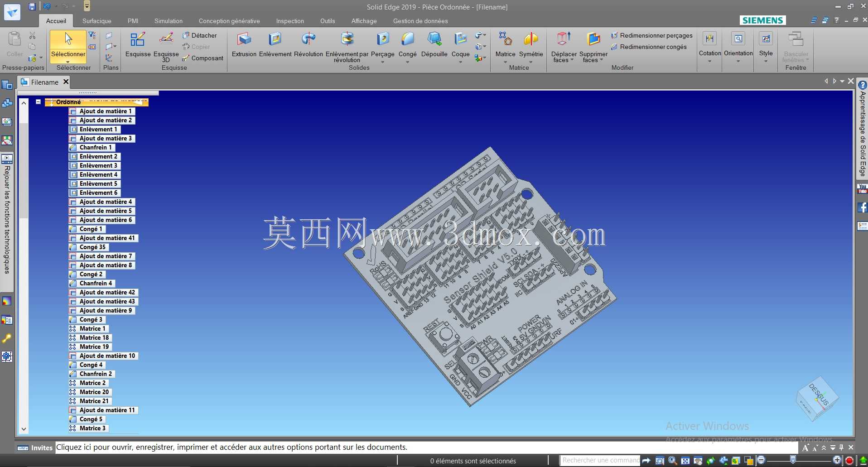
Task: Select feature Ajout de matière 1
Action: 102,111
